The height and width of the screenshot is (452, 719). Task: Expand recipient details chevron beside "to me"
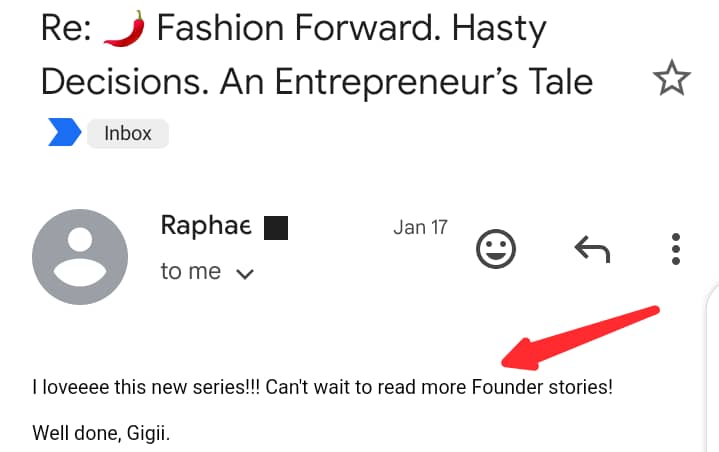(244, 274)
